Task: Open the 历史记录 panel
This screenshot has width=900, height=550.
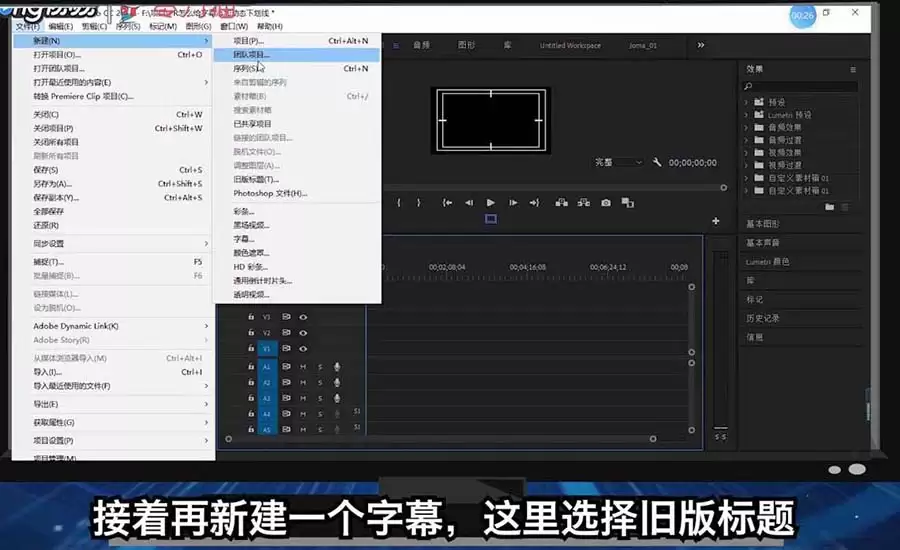Action: (x=762, y=318)
